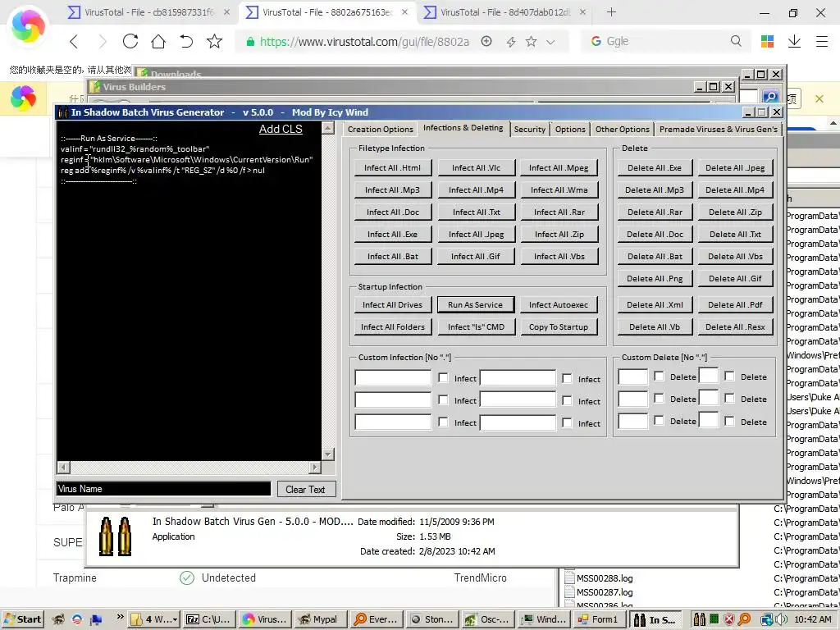Bookmark page with star icon beside home

pos(214,41)
